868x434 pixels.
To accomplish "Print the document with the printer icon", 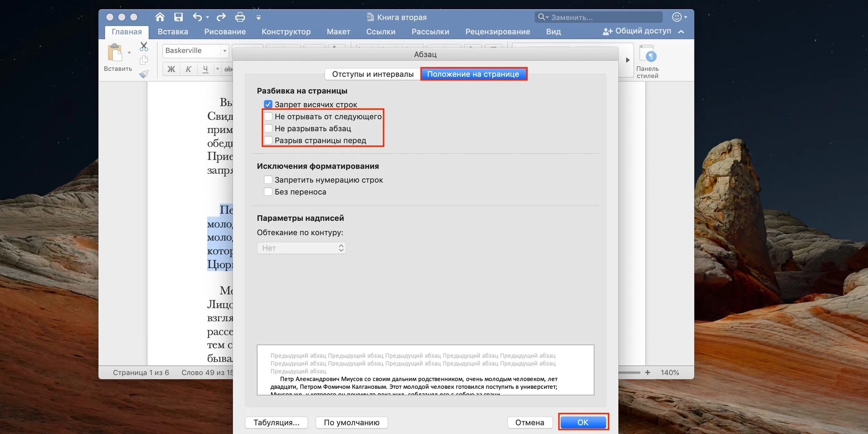I will [240, 17].
